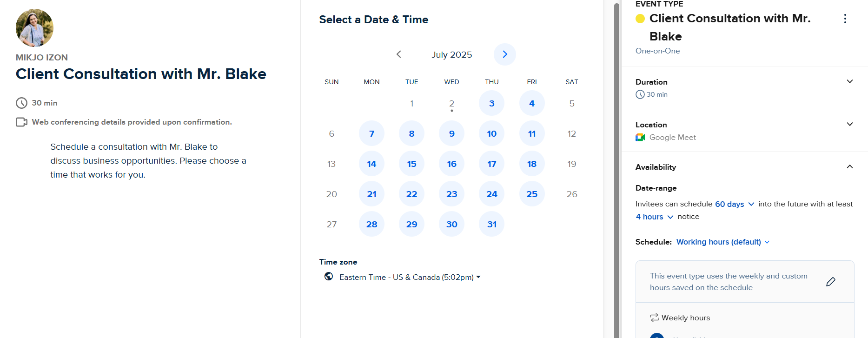Expand the Duration section
The height and width of the screenshot is (338, 868).
(850, 81)
